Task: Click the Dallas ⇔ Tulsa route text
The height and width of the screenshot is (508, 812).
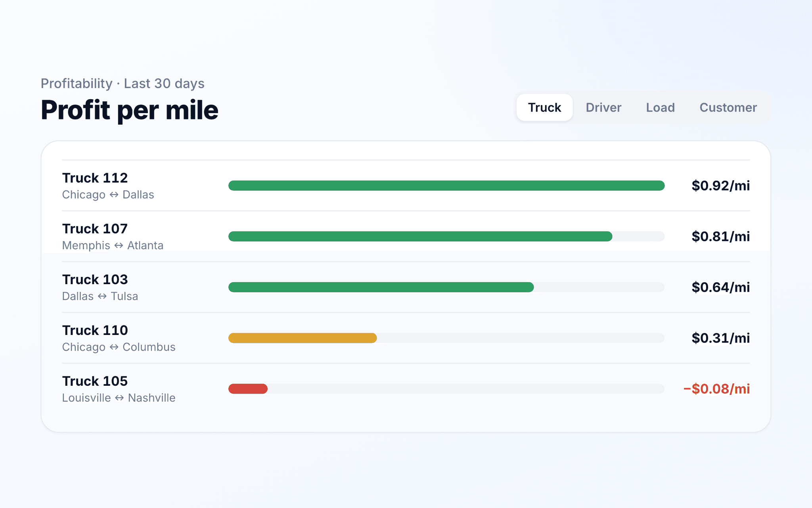Action: [100, 296]
